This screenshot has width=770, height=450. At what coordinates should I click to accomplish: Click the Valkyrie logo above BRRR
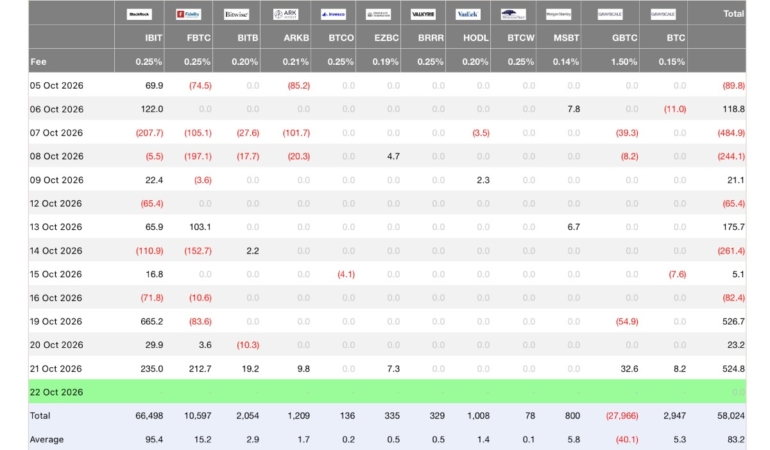423,14
